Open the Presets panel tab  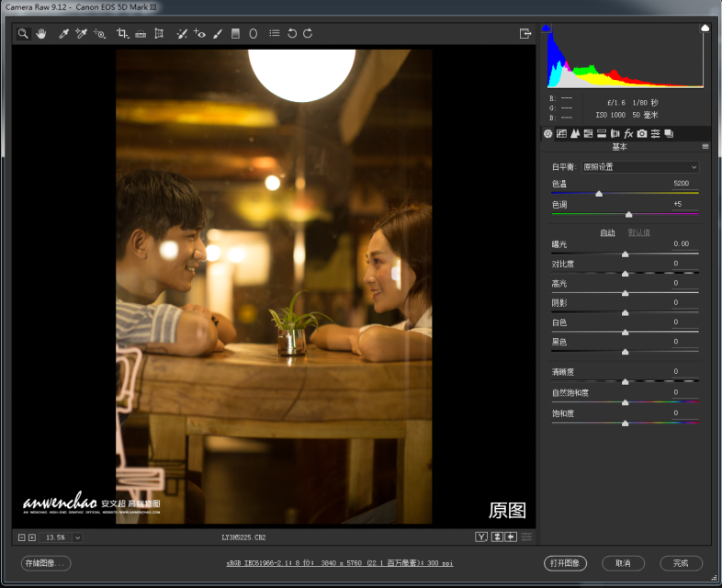point(655,133)
